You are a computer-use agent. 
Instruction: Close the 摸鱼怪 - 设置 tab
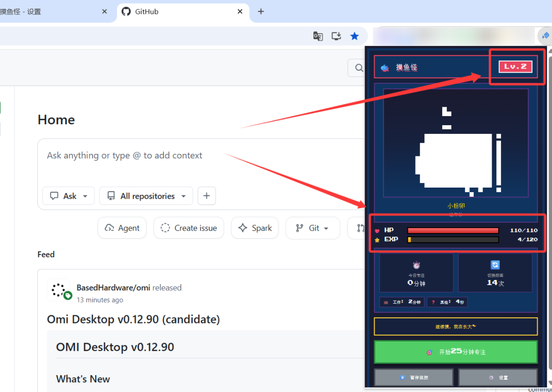coord(104,12)
